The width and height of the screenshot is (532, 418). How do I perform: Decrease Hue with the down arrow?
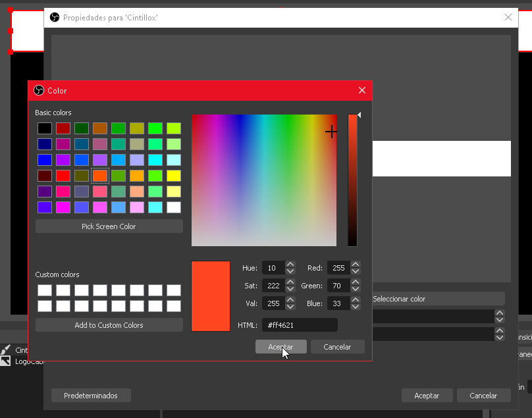click(290, 271)
